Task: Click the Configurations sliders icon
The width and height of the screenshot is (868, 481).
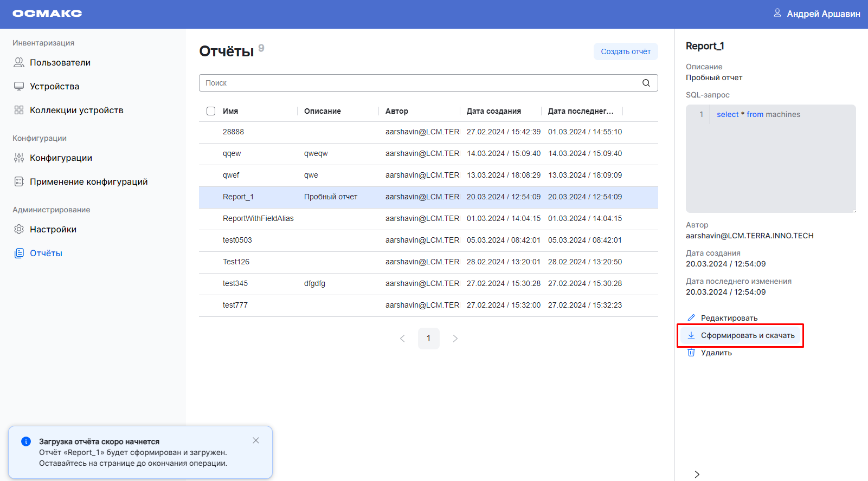Action: [x=19, y=158]
